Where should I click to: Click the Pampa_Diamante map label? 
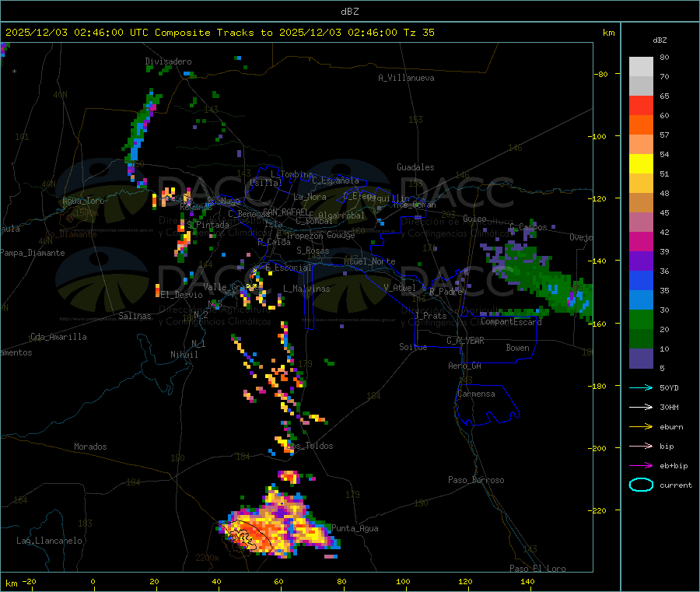click(x=32, y=253)
